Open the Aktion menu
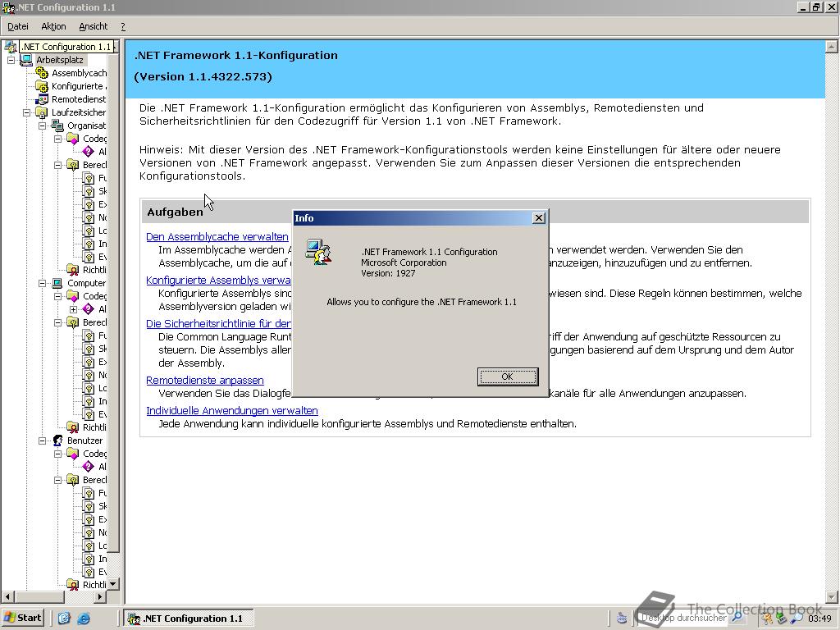 click(53, 26)
